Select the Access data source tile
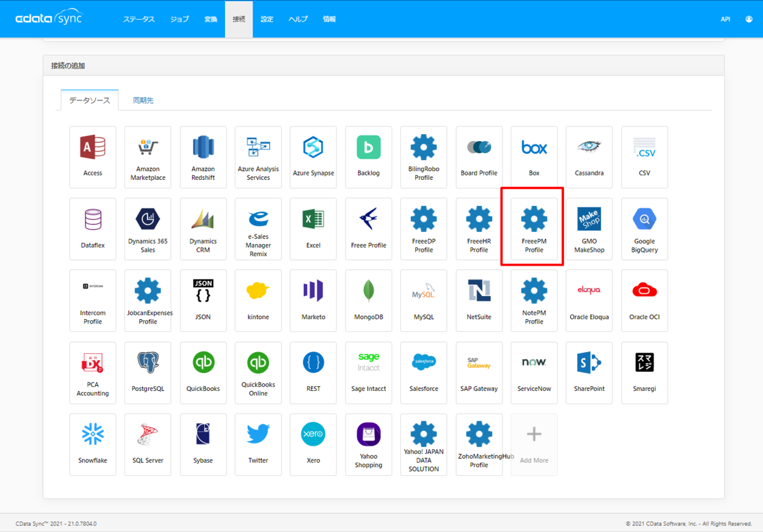Viewport: 763px width, 532px height. click(x=93, y=157)
